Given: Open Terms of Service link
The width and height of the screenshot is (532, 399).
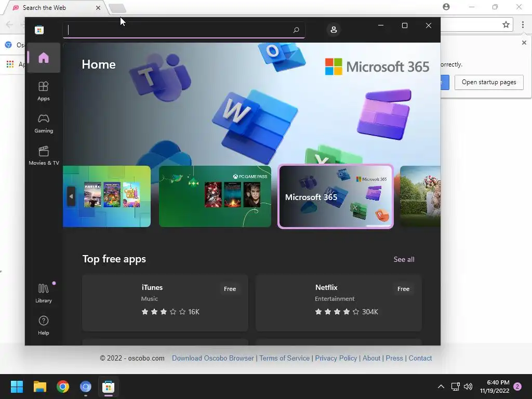Looking at the screenshot, I should 284,358.
